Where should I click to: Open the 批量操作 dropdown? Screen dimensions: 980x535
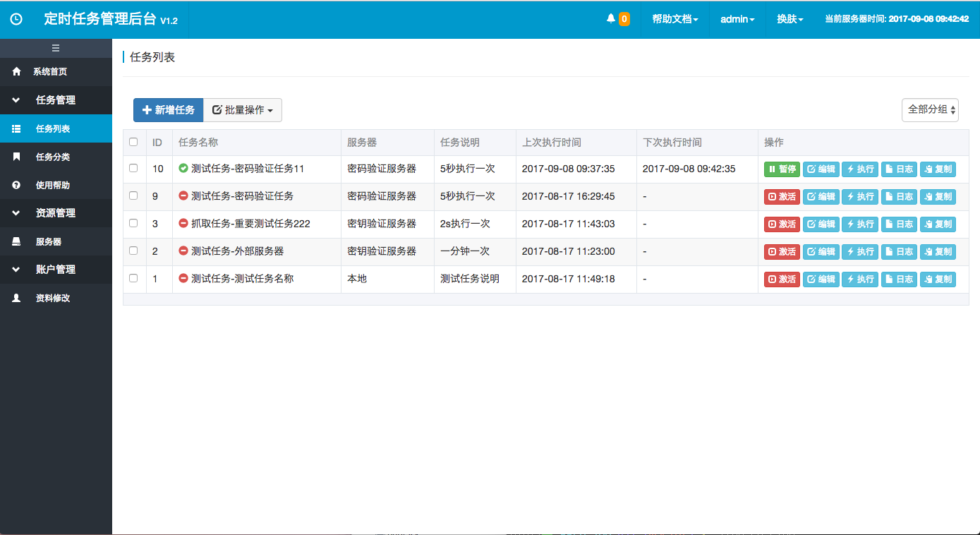pyautogui.click(x=243, y=110)
